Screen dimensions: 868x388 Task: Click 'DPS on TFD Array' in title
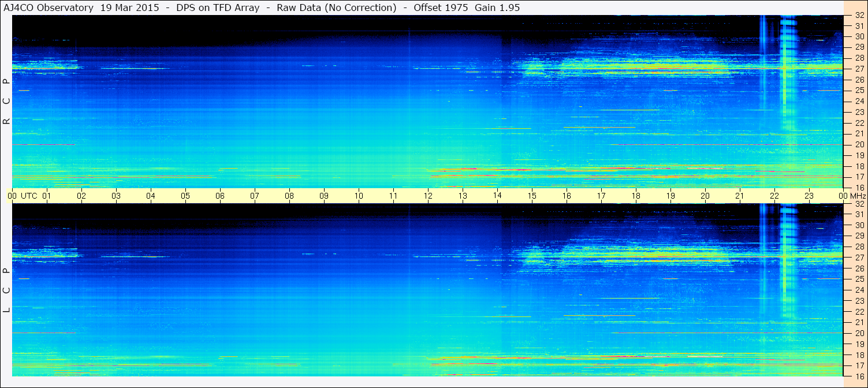(x=218, y=8)
